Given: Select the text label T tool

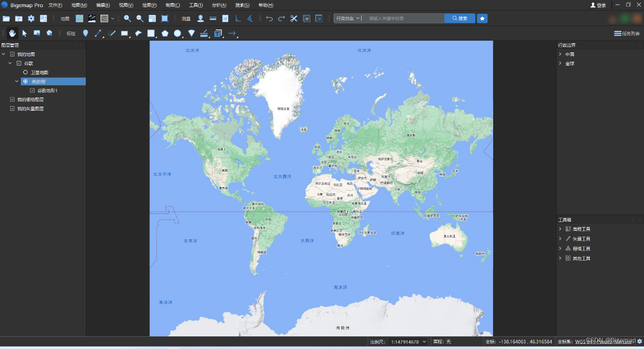Looking at the screenshot, I should click(218, 34).
